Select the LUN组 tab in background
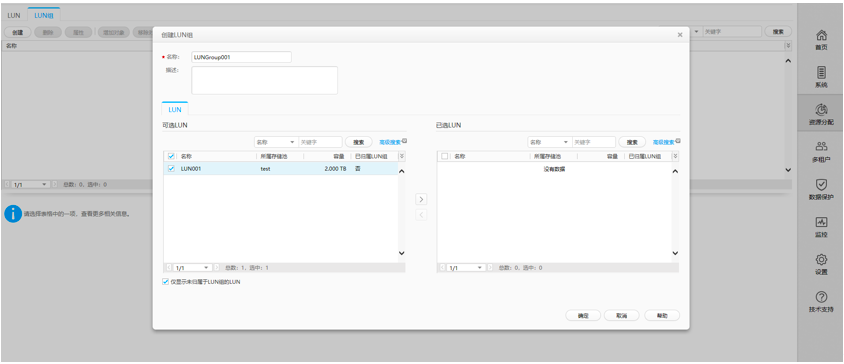 44,15
